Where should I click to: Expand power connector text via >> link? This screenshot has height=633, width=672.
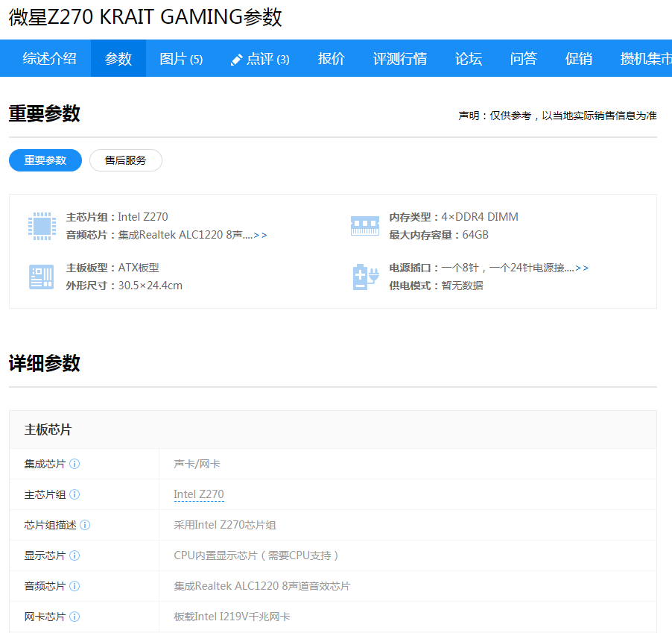coord(582,268)
